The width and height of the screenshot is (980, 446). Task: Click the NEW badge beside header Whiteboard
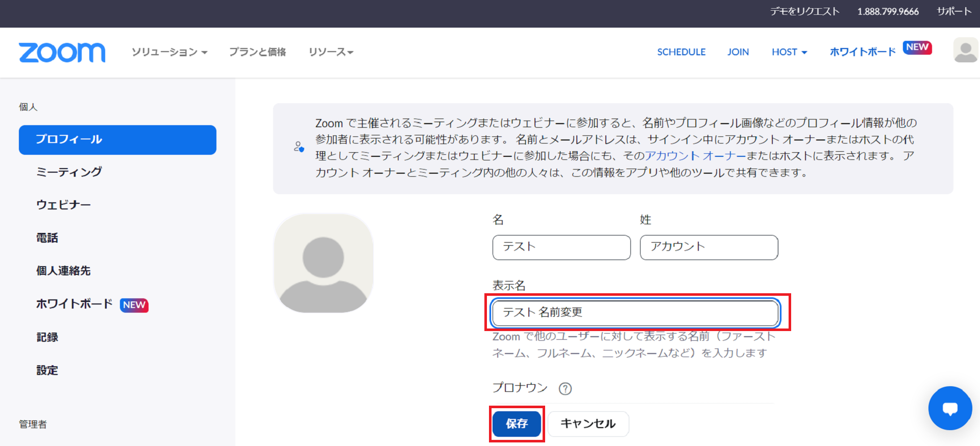point(917,47)
